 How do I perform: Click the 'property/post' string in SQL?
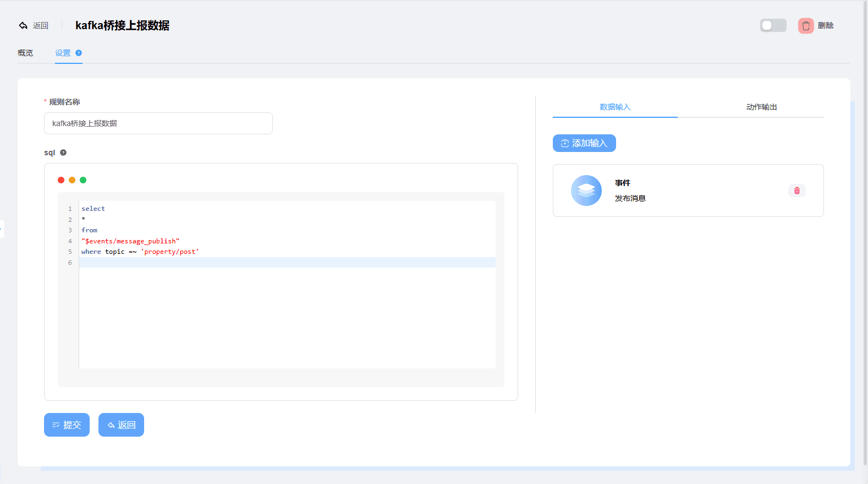(170, 252)
